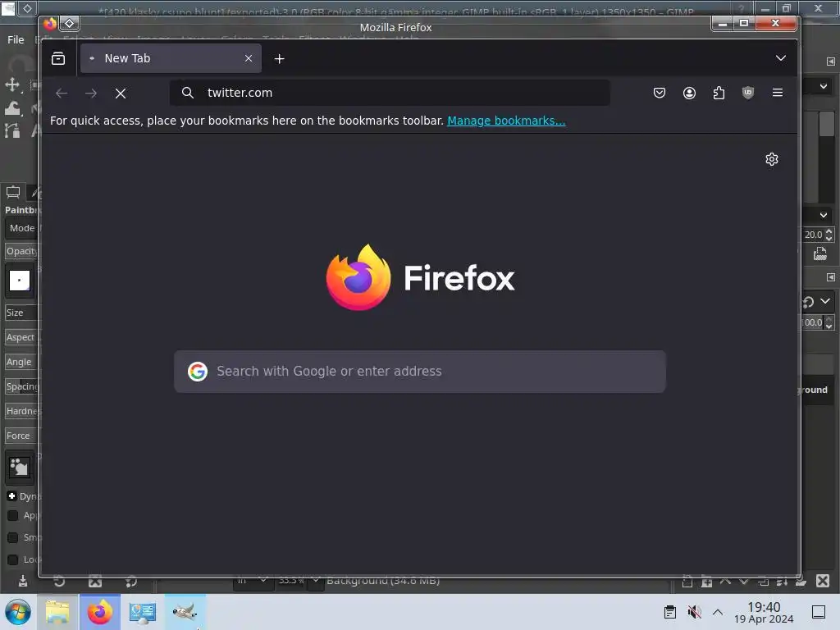Click GIMP brush open-as-image icon

[820, 254]
